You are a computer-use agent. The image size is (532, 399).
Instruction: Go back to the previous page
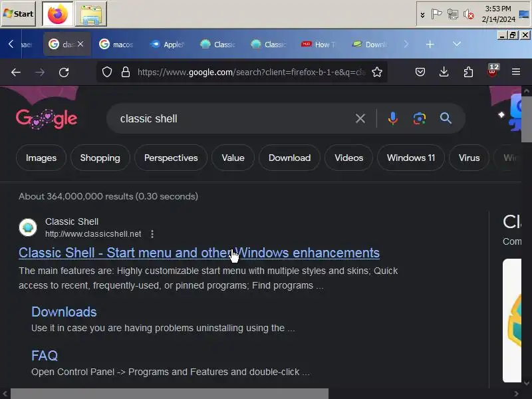coord(16,72)
